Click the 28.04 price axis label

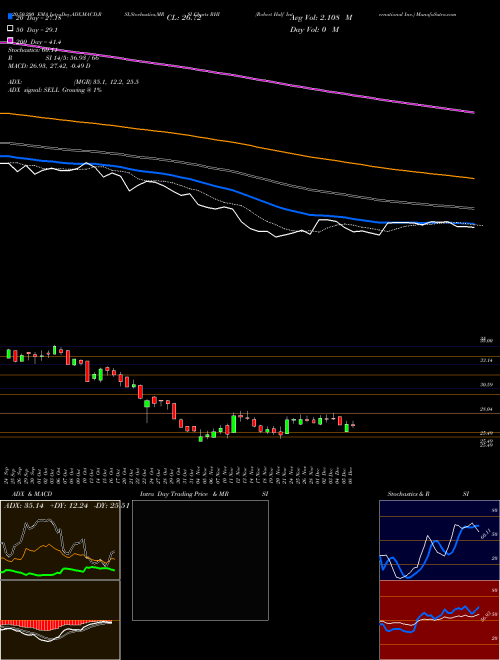pyautogui.click(x=486, y=409)
